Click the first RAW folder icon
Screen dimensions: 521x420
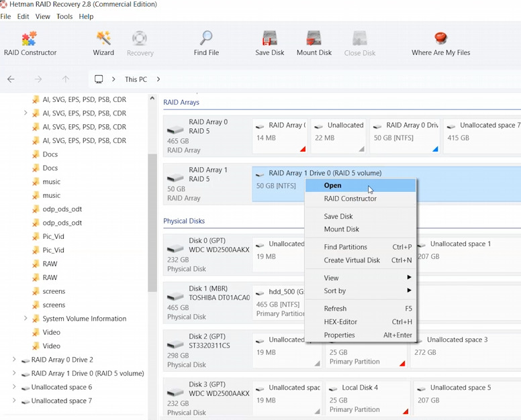[x=36, y=264]
